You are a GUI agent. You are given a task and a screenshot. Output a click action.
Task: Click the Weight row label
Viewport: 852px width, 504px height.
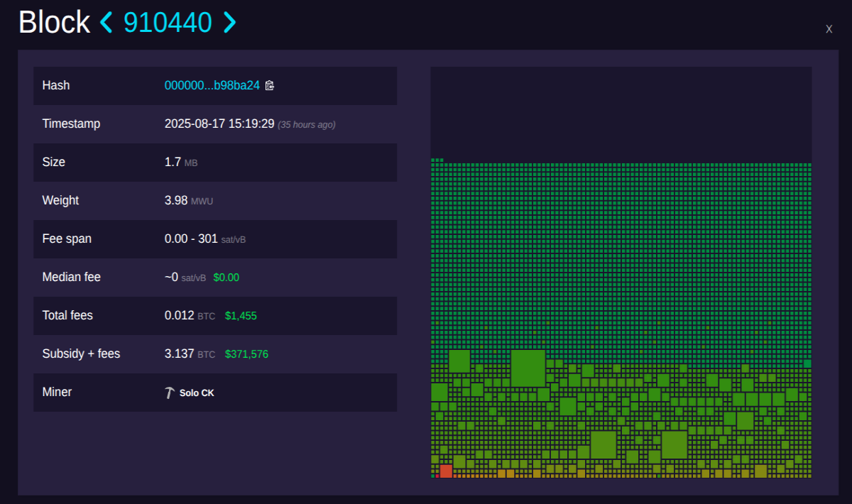tap(60, 200)
